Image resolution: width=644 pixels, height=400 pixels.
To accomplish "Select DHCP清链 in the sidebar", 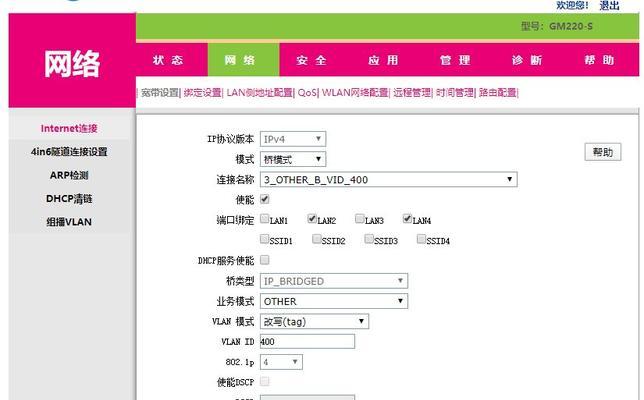I will click(x=69, y=199).
